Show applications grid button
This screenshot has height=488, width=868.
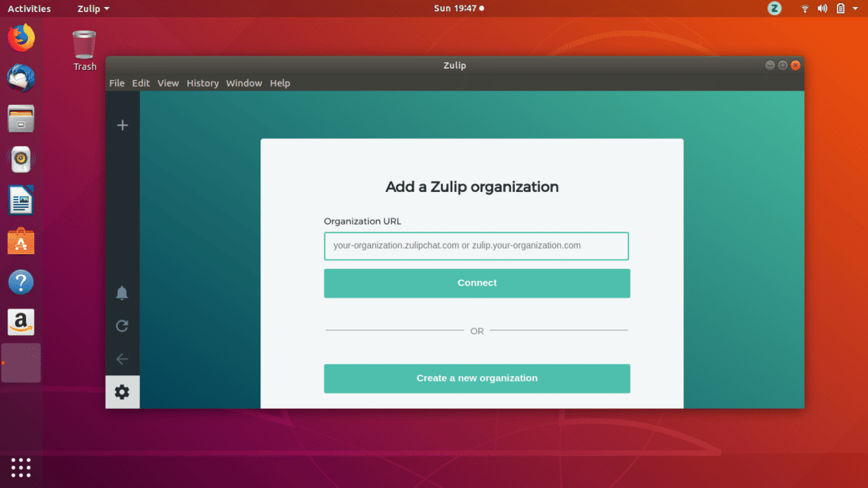21,467
